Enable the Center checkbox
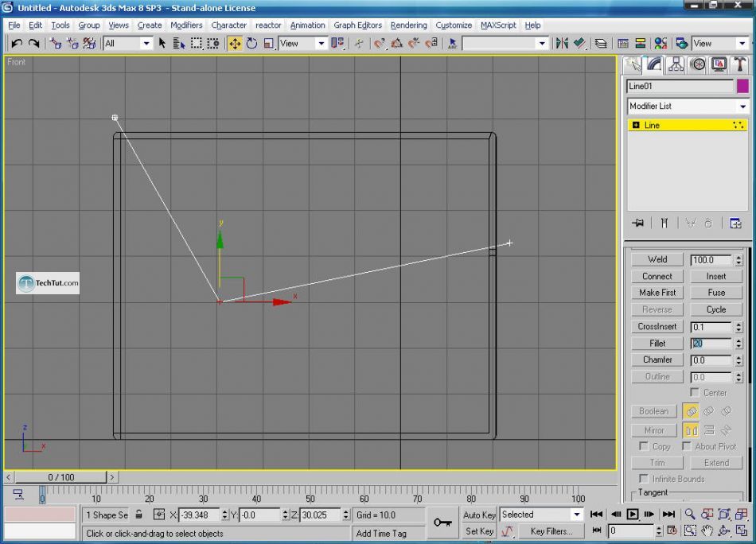Viewport: 756px width, 544px height. 694,392
